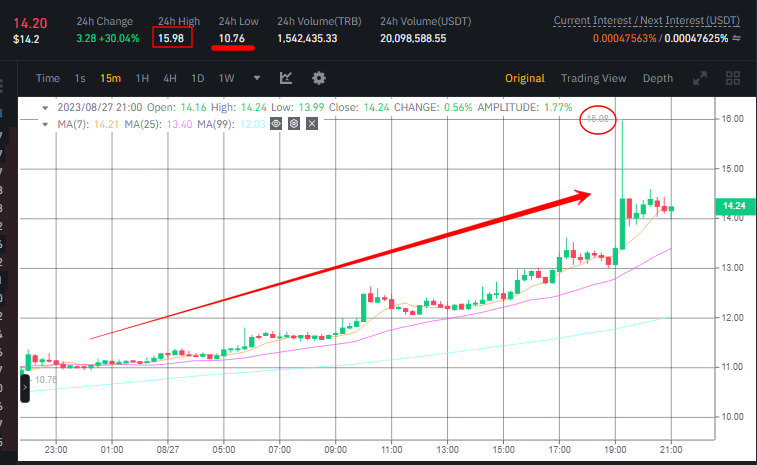Open MA indicator settings icon

(x=294, y=124)
